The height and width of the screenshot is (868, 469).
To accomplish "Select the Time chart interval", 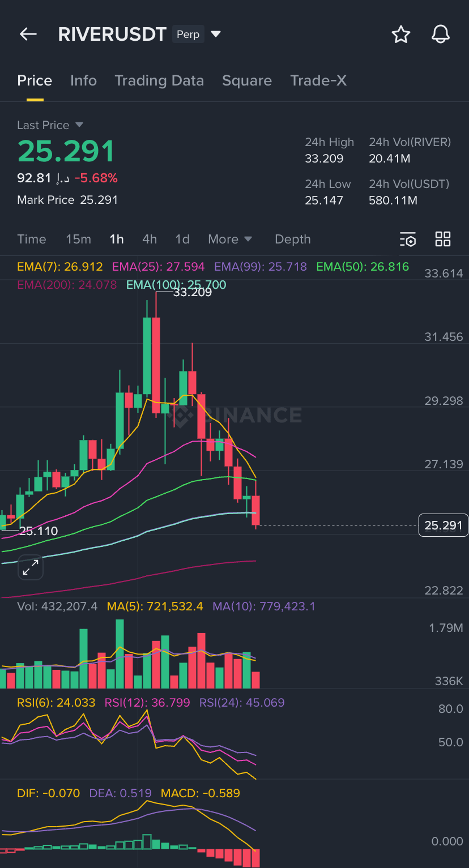I will (32, 239).
